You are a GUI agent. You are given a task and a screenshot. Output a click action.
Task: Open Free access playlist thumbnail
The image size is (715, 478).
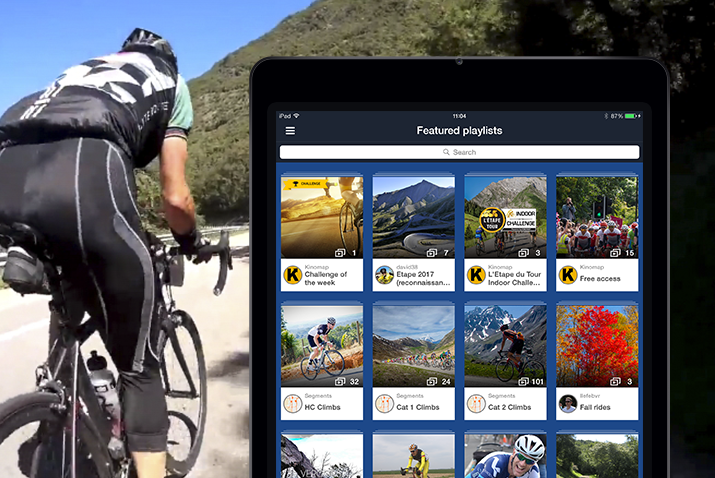(597, 217)
